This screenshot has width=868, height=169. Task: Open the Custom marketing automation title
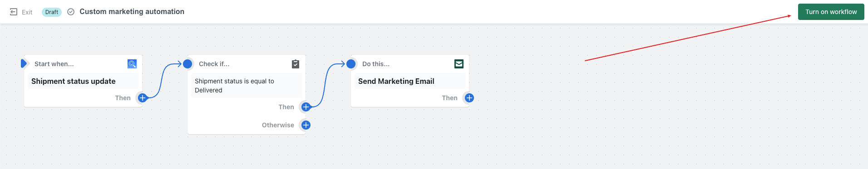[x=132, y=12]
